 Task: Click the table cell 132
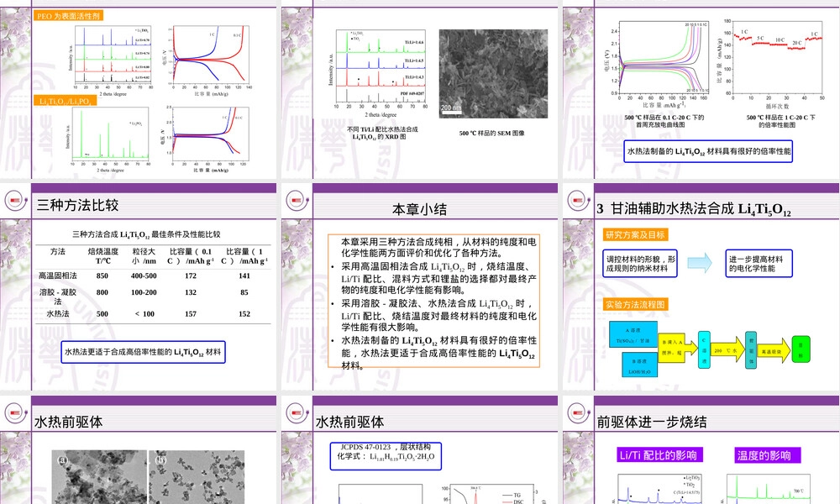(x=190, y=292)
